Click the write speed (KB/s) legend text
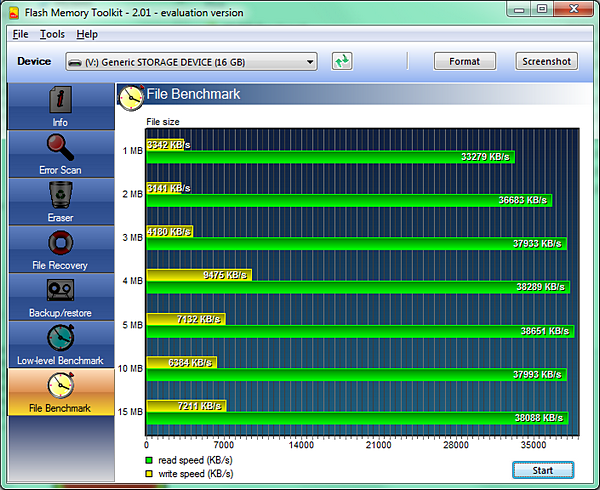Image resolution: width=600 pixels, height=490 pixels. click(x=196, y=474)
